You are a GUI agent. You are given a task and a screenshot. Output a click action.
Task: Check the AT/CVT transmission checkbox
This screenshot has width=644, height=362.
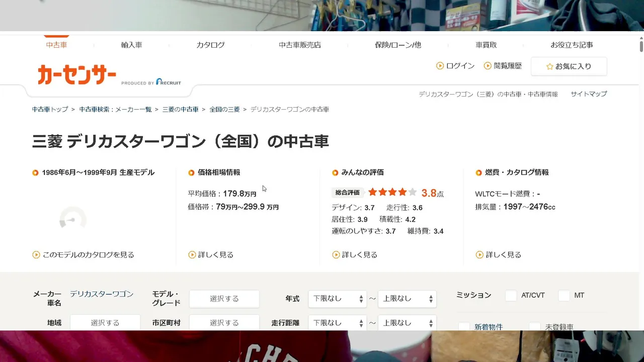pyautogui.click(x=511, y=296)
